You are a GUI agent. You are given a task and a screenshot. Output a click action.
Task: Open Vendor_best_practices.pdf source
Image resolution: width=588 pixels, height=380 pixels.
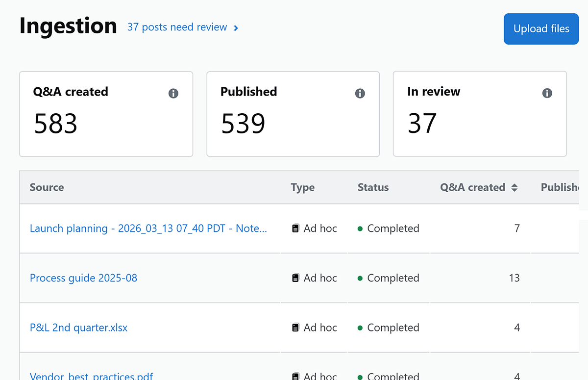[91, 376]
